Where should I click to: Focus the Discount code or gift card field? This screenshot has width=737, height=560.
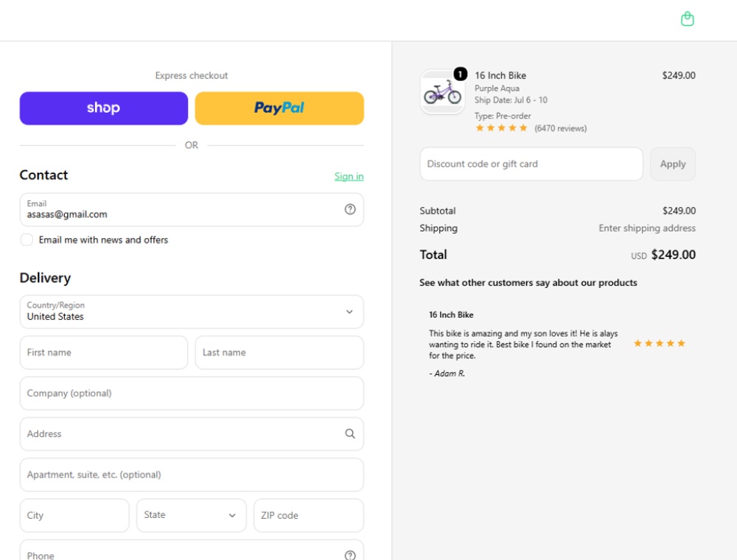(531, 164)
